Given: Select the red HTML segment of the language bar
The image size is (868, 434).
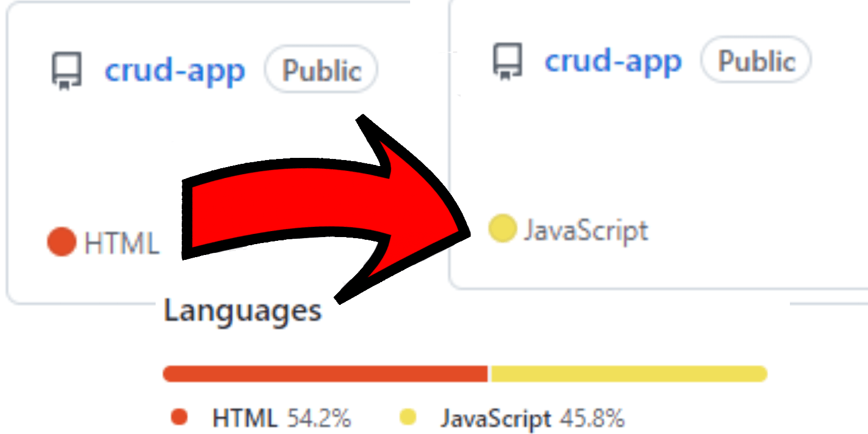Looking at the screenshot, I should click(x=324, y=374).
